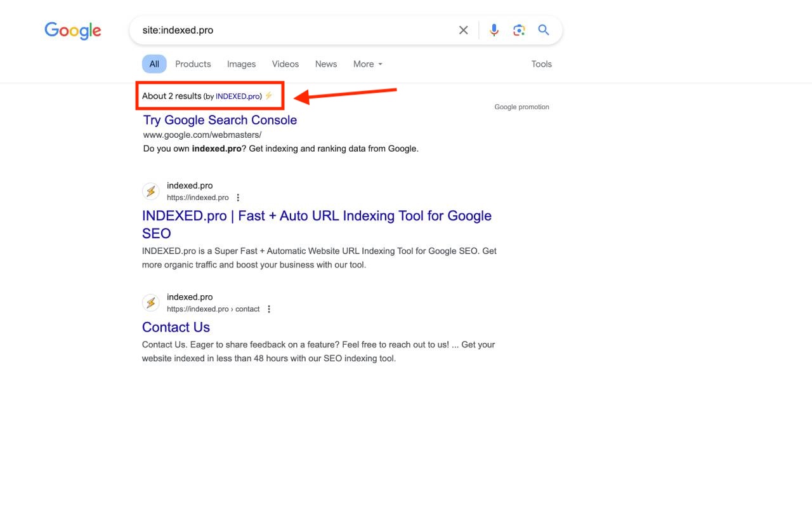Click snippet 'Eager to share feedback'
812x508 pixels.
pos(318,351)
